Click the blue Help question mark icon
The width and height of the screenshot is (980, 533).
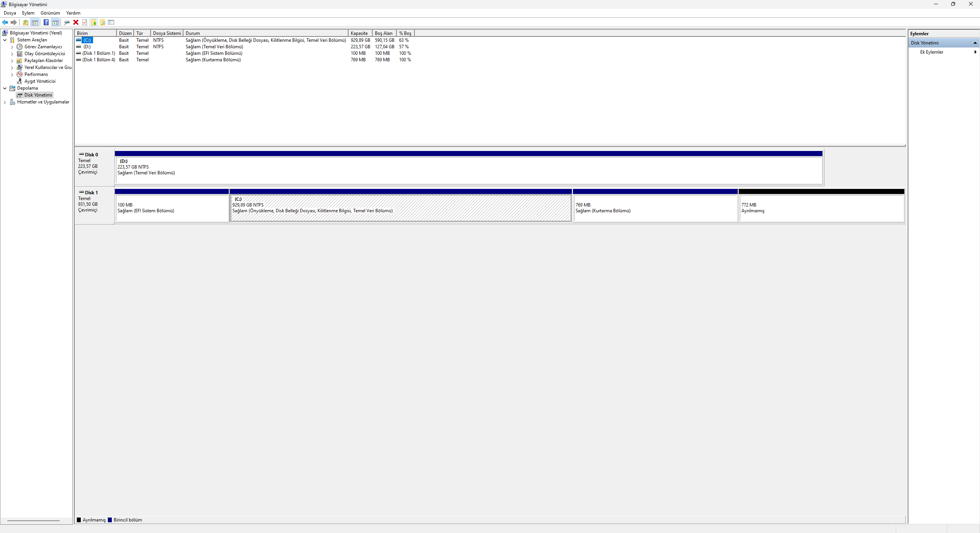click(x=46, y=22)
